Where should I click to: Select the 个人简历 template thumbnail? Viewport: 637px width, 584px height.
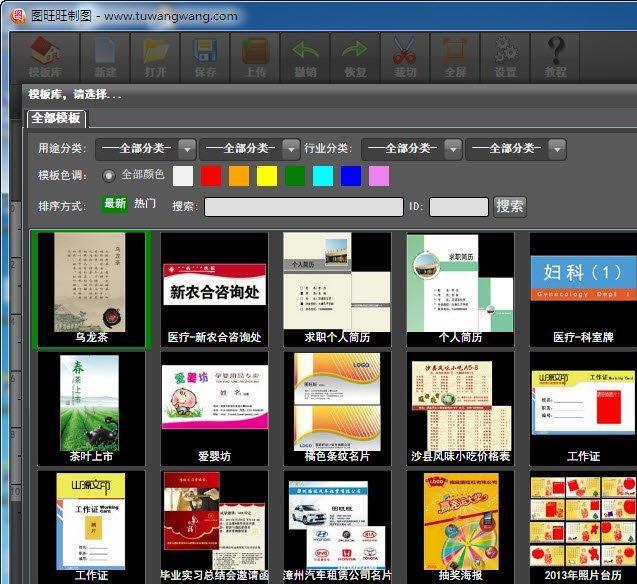coord(460,290)
